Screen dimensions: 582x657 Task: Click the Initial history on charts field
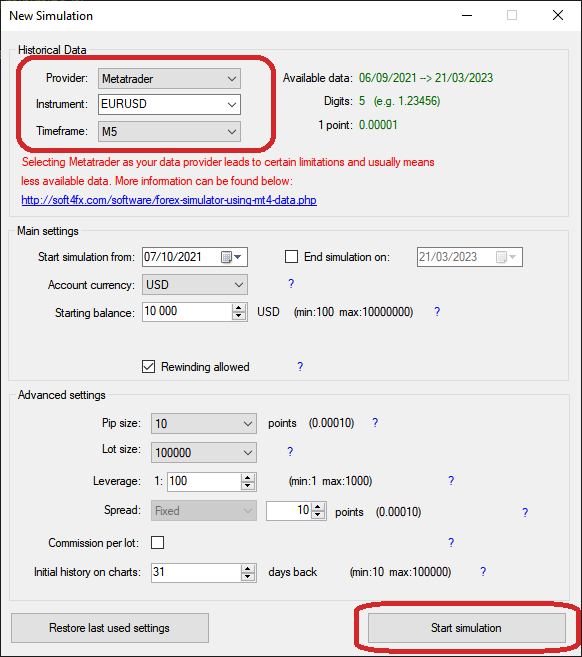click(196, 572)
